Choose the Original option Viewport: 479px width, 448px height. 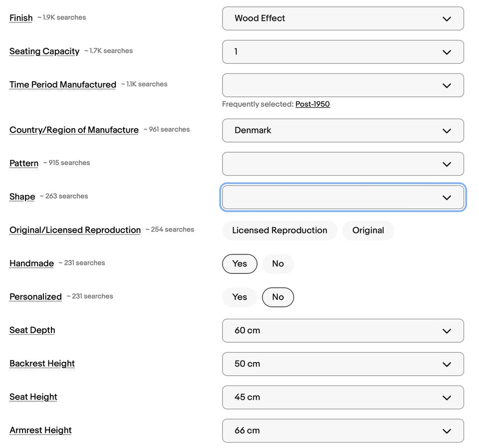pyautogui.click(x=368, y=230)
